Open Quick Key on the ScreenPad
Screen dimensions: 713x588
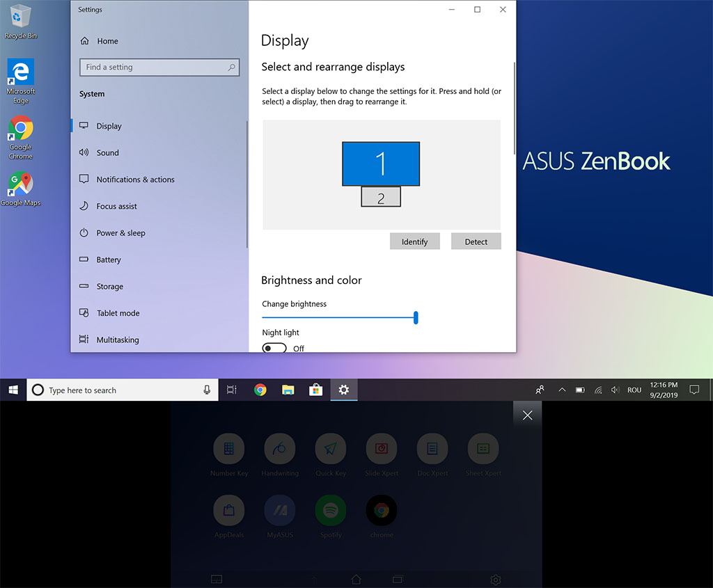[x=331, y=455]
